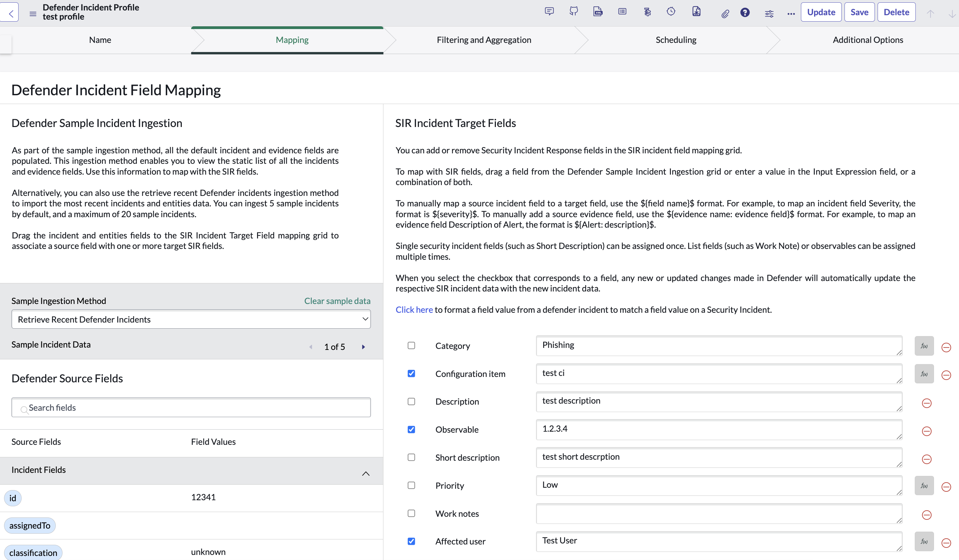Open the activity comments icon

coord(549,12)
